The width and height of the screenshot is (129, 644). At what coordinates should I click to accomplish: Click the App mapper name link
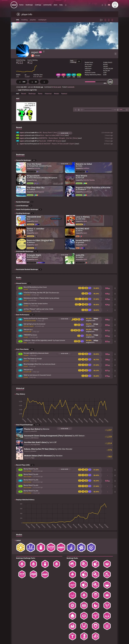pos(35,180)
